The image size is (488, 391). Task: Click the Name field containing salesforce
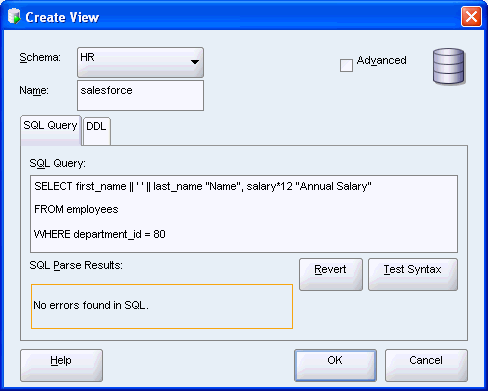pyautogui.click(x=140, y=95)
